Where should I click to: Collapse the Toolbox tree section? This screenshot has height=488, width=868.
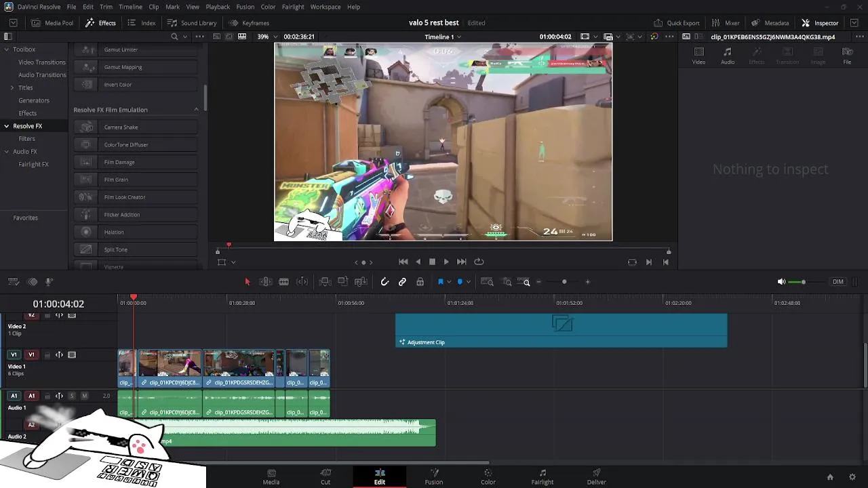click(x=7, y=49)
